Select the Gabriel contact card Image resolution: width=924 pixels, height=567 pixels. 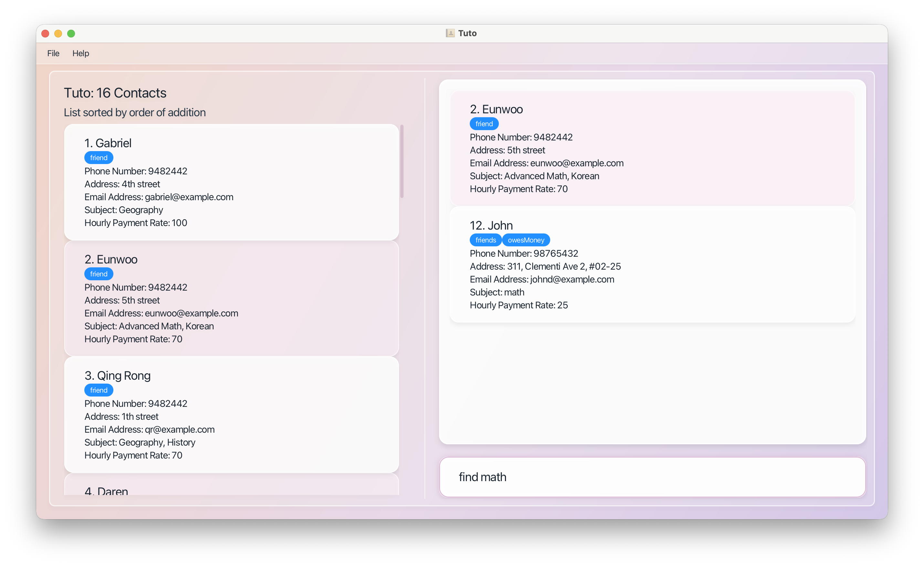(x=231, y=182)
